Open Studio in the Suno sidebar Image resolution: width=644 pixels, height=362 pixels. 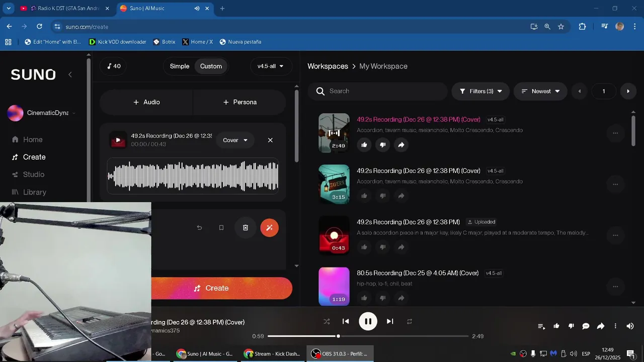click(x=28, y=174)
